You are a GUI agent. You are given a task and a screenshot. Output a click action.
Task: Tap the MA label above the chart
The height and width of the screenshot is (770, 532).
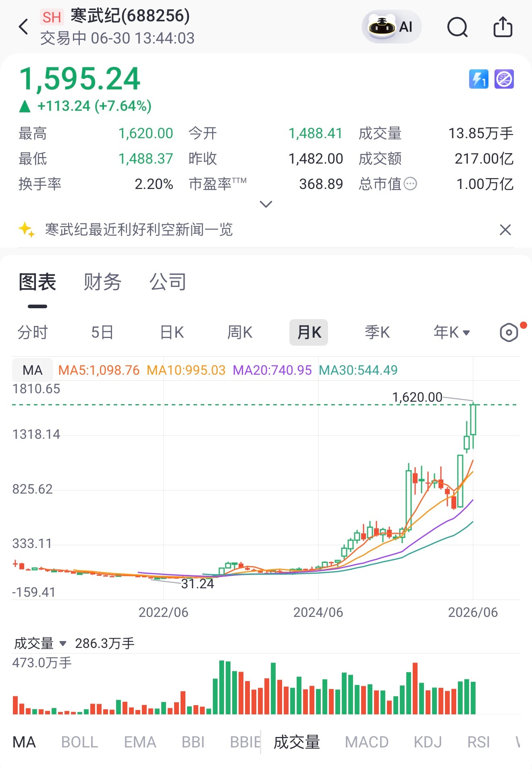point(33,370)
